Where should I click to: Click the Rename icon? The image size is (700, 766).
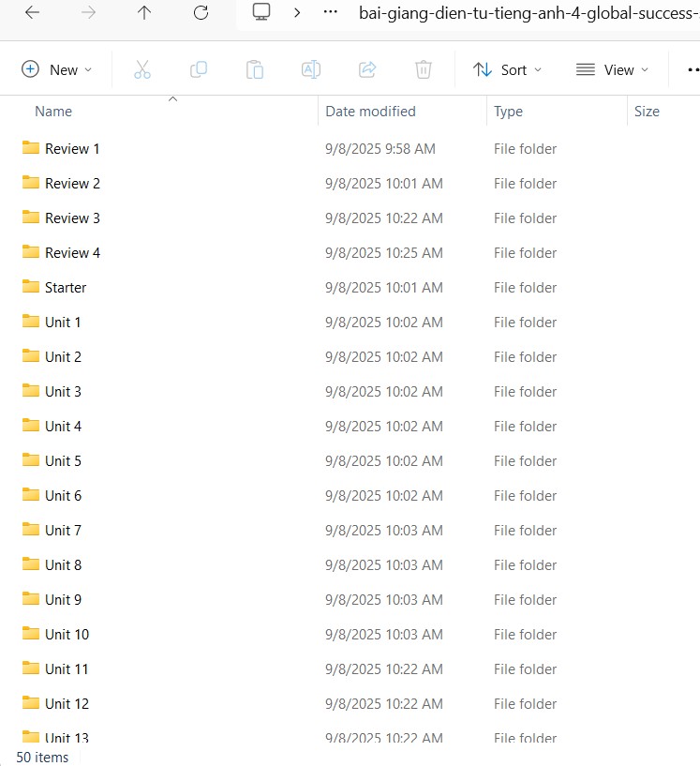tap(311, 69)
